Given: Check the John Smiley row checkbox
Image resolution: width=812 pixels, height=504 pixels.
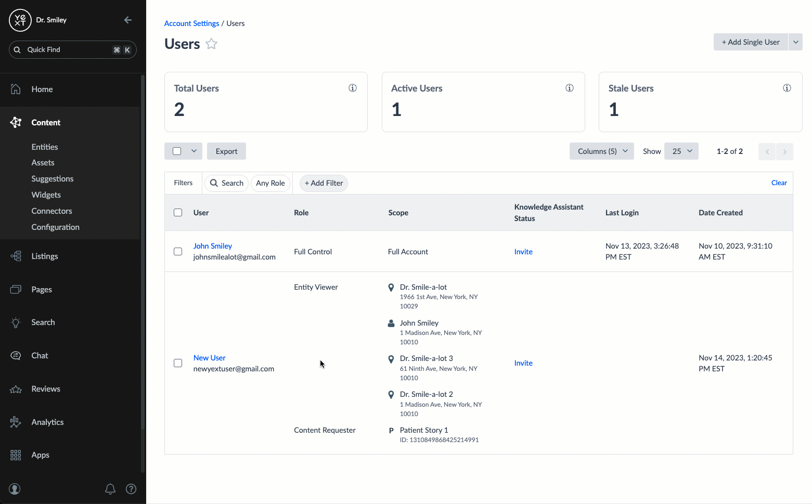Looking at the screenshot, I should tap(178, 252).
